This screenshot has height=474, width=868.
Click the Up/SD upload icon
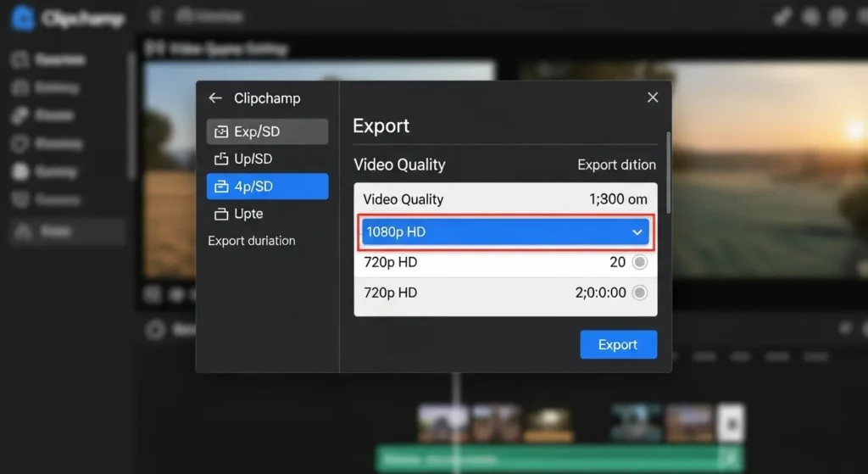coord(221,159)
